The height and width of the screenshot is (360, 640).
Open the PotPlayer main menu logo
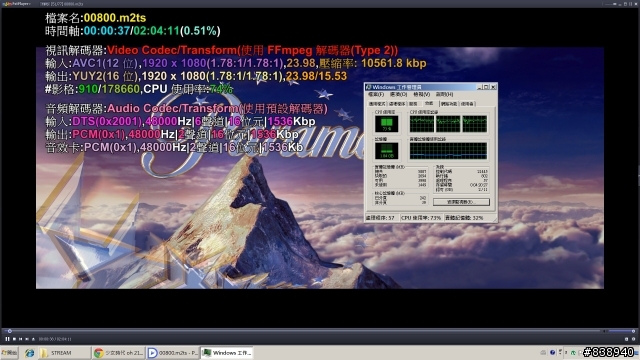16,4
